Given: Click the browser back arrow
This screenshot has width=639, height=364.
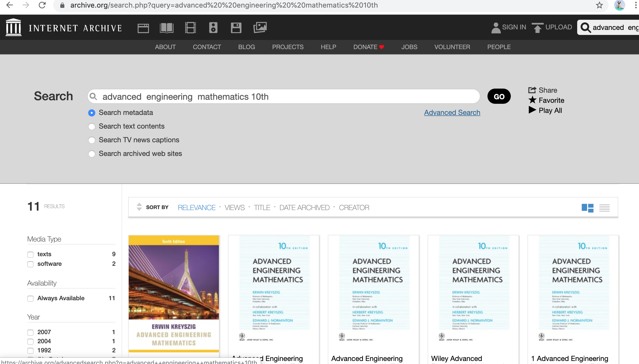Looking at the screenshot, I should pyautogui.click(x=9, y=5).
